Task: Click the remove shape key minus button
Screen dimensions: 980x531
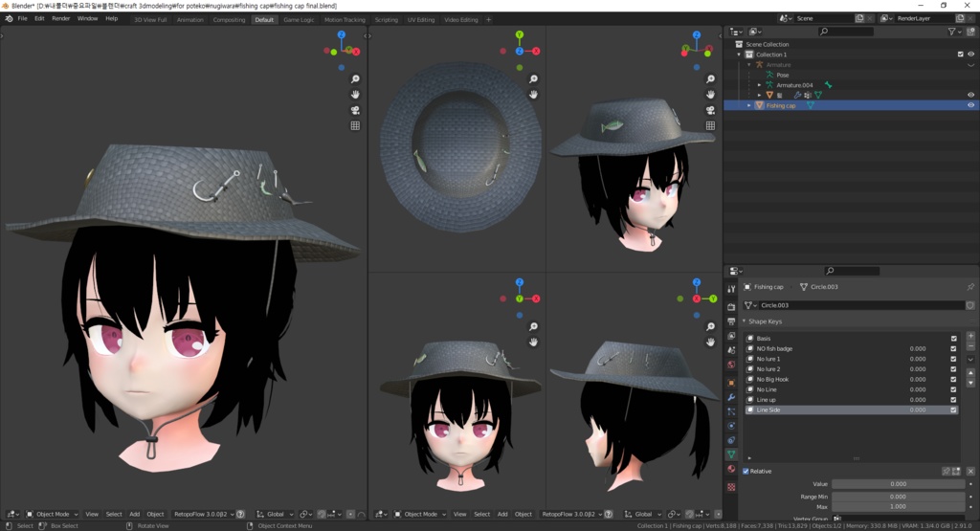Action: pyautogui.click(x=970, y=346)
